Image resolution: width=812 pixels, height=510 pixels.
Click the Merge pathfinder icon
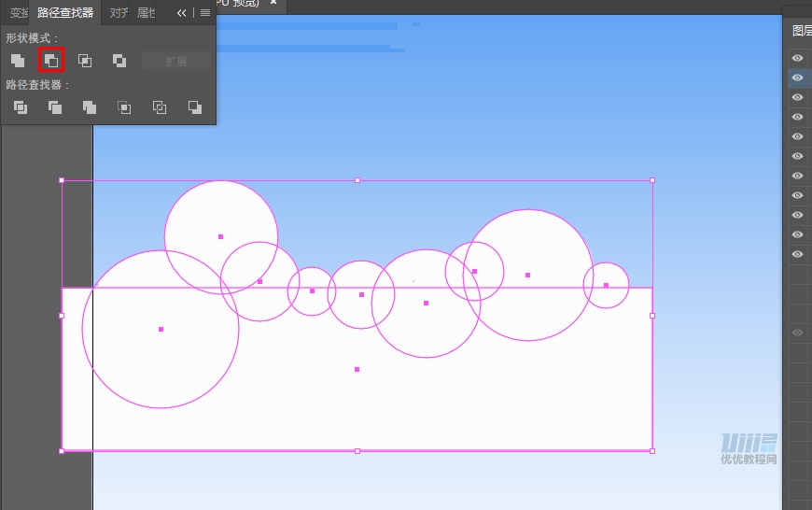pos(90,107)
